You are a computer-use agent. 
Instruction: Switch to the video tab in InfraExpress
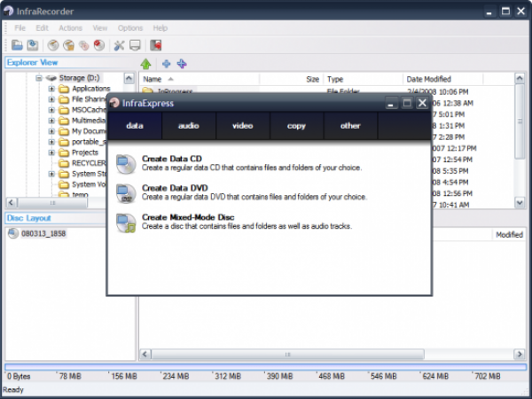pos(243,126)
